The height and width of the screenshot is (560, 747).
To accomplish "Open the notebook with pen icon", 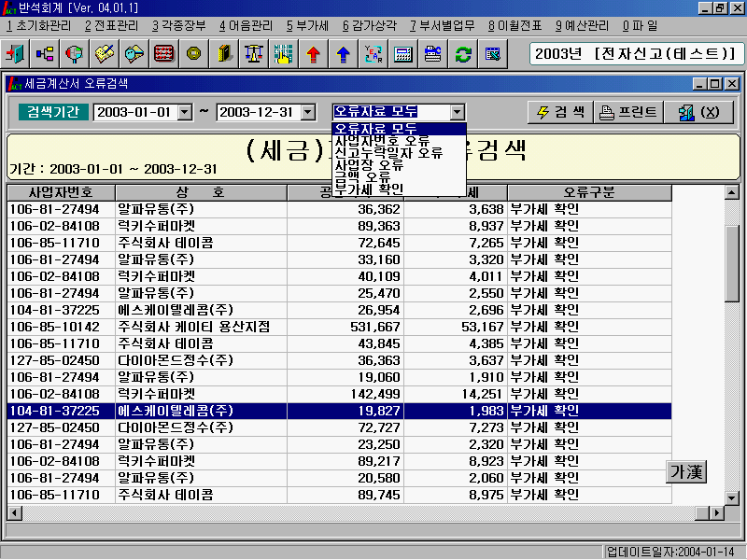I will coord(105,54).
